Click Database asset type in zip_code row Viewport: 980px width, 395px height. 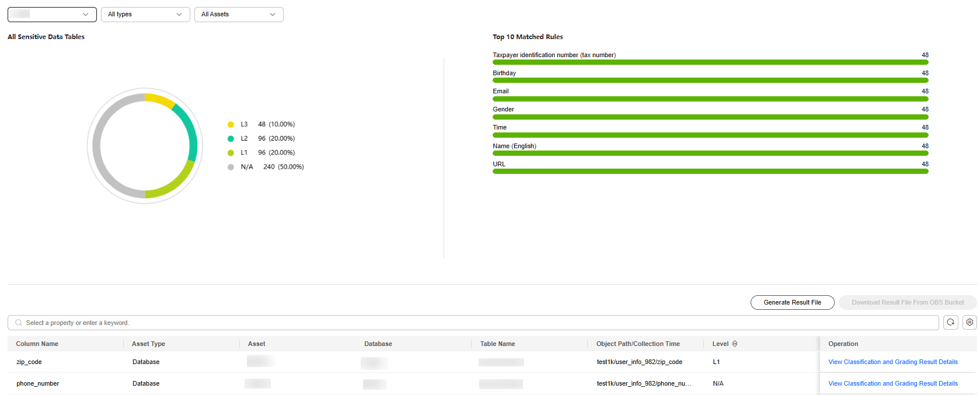[146, 362]
